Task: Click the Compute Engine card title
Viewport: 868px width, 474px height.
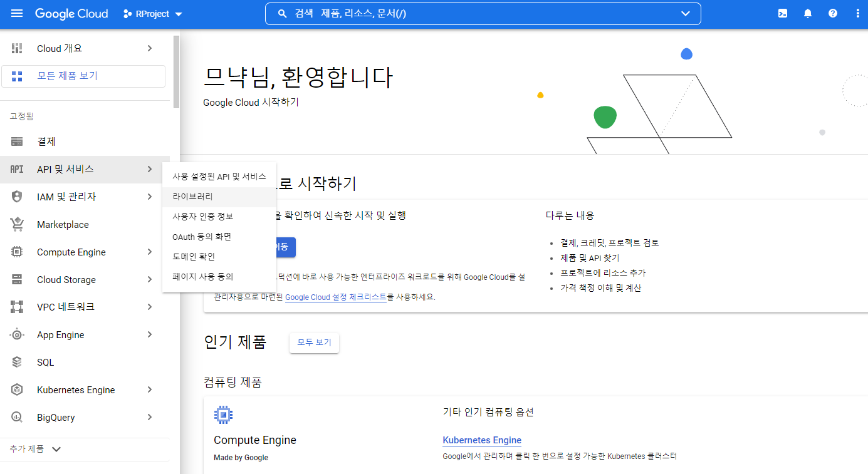Action: click(255, 440)
